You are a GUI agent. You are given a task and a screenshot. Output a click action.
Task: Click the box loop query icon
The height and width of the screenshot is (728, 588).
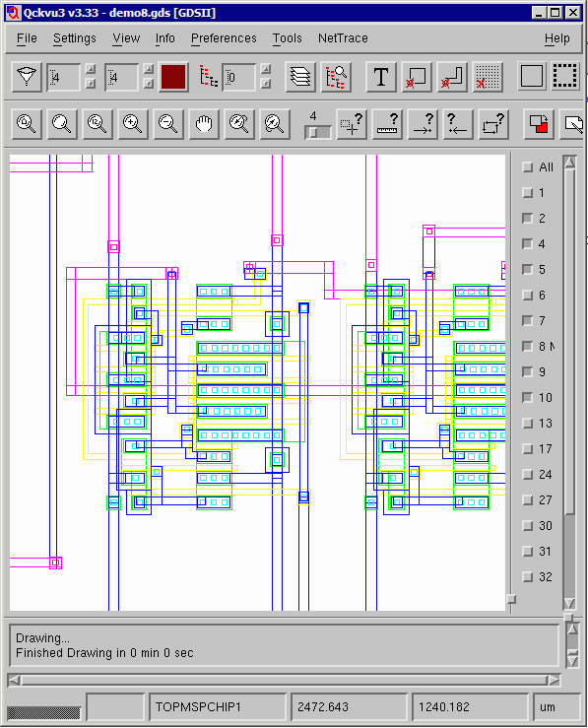[x=493, y=124]
